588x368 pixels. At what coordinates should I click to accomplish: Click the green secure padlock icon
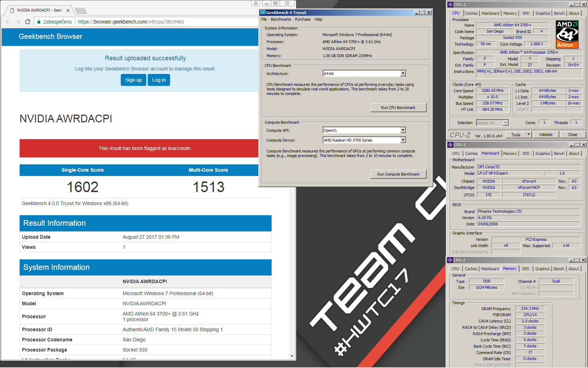39,22
